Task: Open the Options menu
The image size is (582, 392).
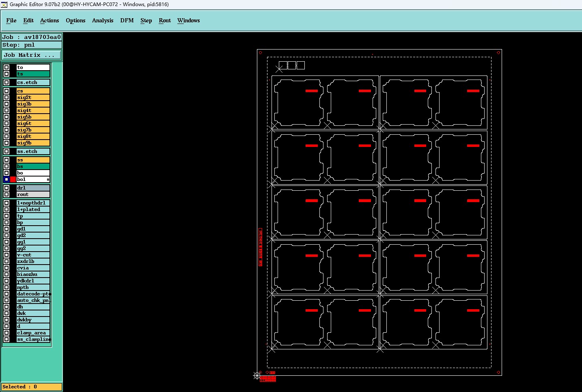Action: (x=75, y=21)
